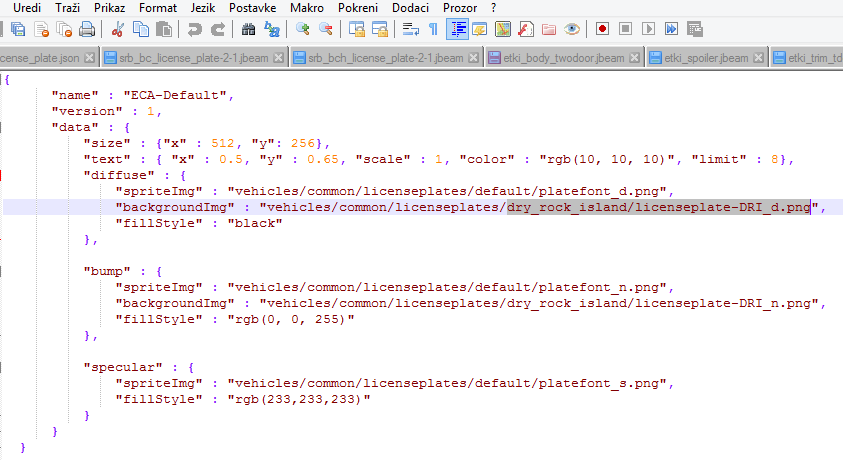
Task: Toggle synchronized vertical scrolling icon
Action: [356, 29]
